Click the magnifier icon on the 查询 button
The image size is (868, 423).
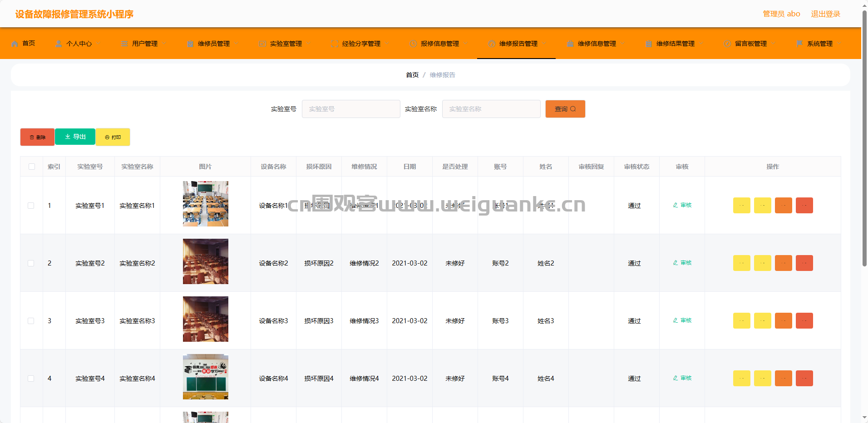pos(573,109)
